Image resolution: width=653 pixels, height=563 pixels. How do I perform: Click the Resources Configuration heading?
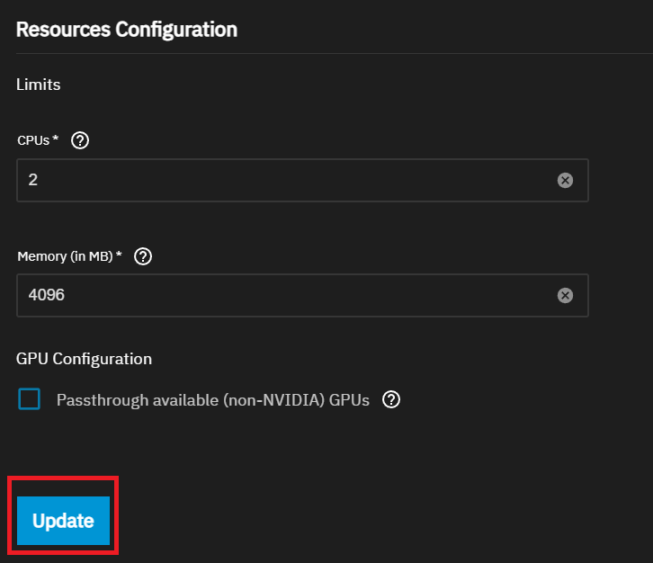[126, 29]
